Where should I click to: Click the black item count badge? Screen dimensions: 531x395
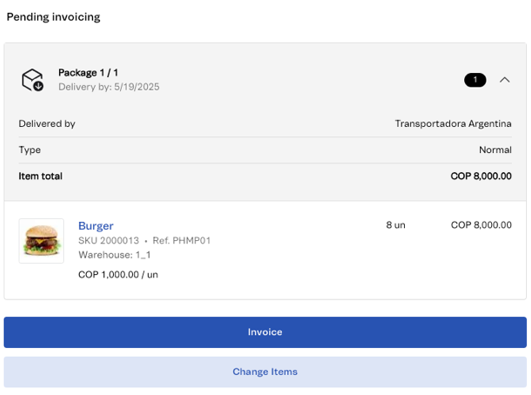475,80
